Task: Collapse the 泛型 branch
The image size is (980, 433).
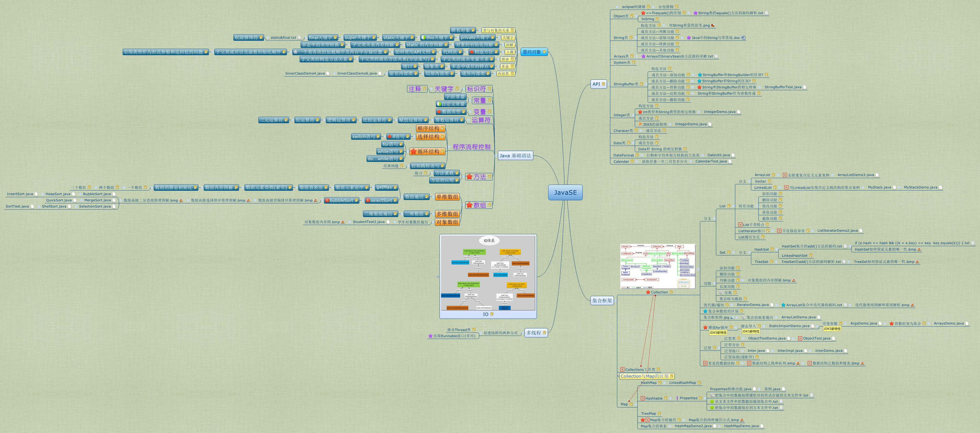Action: (x=720, y=348)
